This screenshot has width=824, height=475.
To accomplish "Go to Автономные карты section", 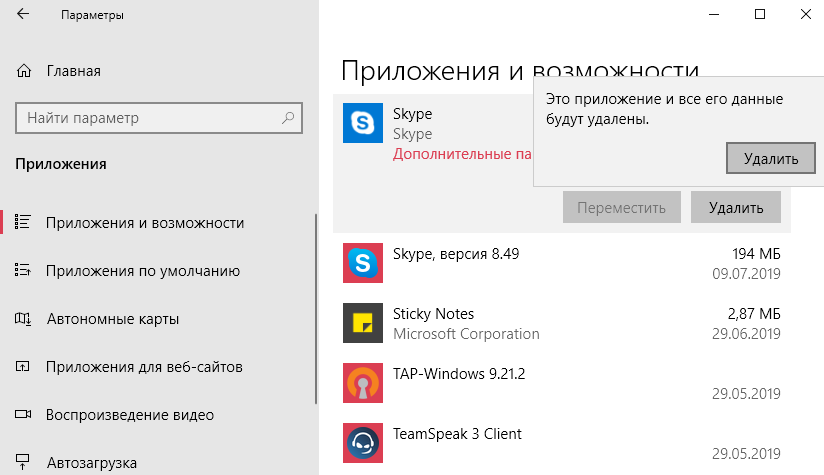I will [112, 319].
